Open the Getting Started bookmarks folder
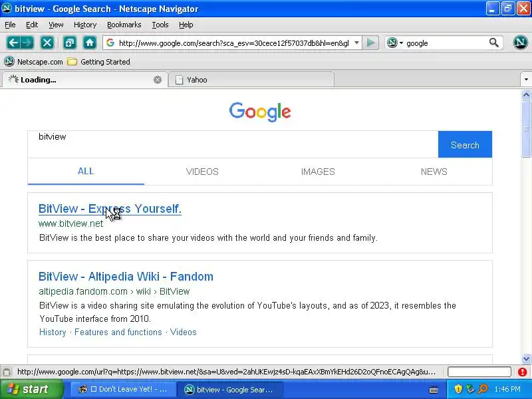The image size is (532, 399). (x=98, y=61)
